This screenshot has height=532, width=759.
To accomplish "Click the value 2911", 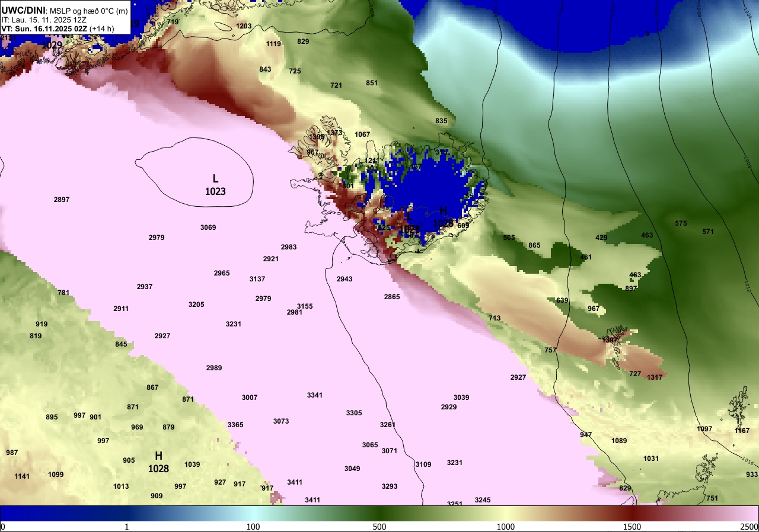I will coord(121,309).
